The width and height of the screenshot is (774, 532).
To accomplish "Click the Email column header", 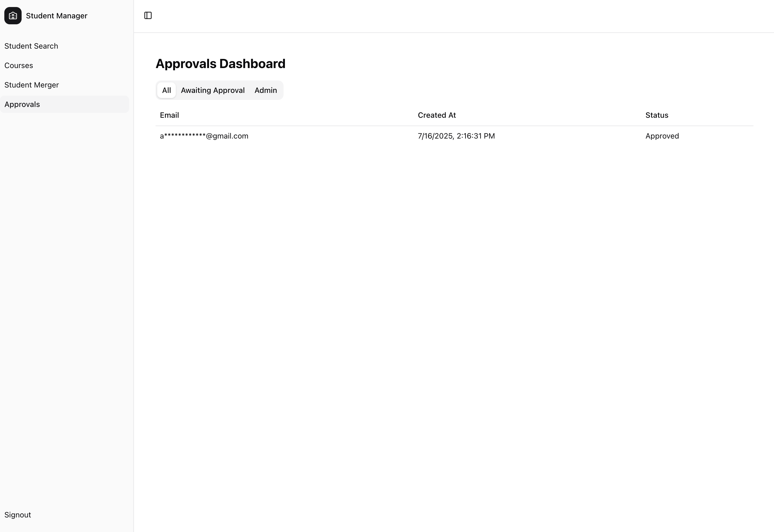I will click(169, 115).
